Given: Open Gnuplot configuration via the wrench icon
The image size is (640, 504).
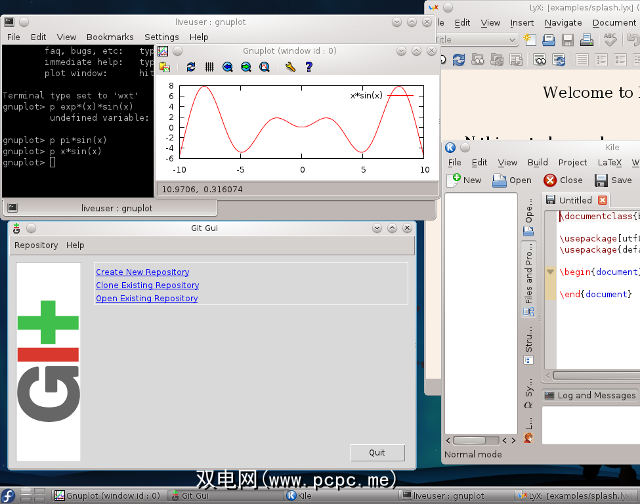Looking at the screenshot, I should point(290,67).
